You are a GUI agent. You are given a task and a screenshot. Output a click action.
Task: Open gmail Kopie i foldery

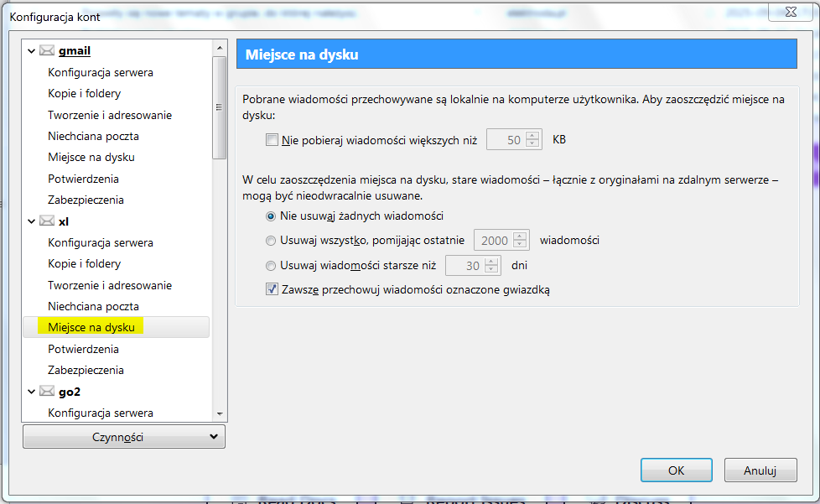click(84, 94)
